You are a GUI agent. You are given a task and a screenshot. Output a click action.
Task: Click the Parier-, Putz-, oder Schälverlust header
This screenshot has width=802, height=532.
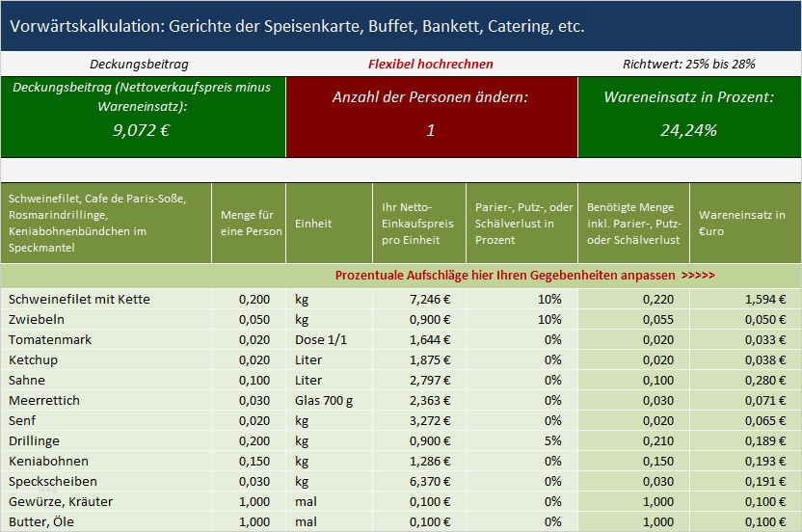click(522, 224)
